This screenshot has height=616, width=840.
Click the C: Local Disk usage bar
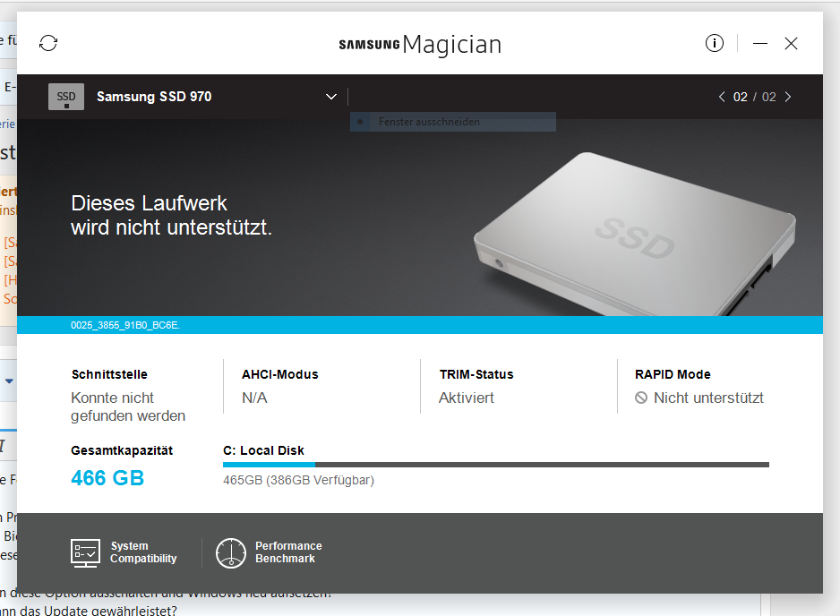point(495,465)
